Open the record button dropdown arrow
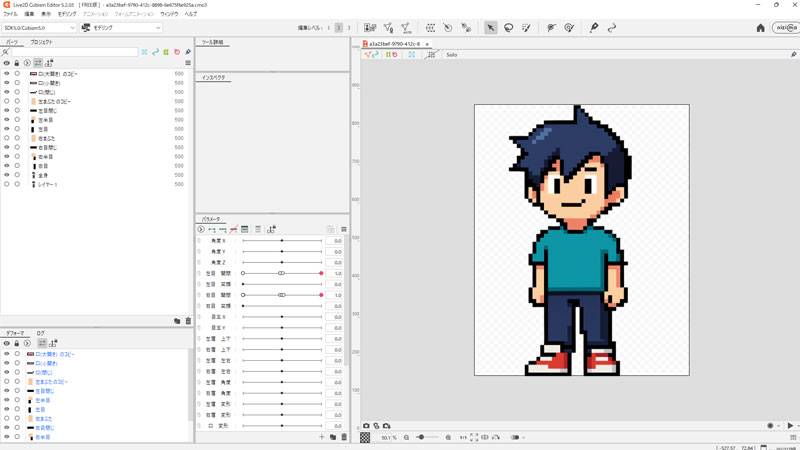The width and height of the screenshot is (800, 450). click(x=779, y=426)
